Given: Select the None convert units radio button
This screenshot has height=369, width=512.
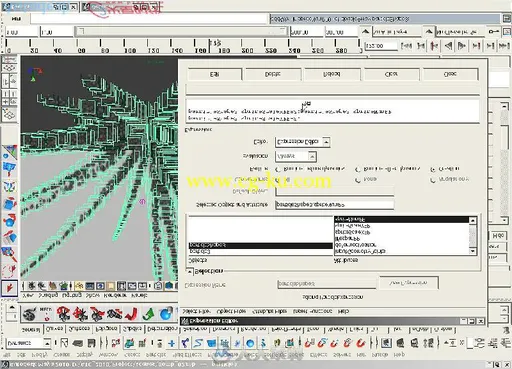Looking at the screenshot, I should (x=357, y=180).
